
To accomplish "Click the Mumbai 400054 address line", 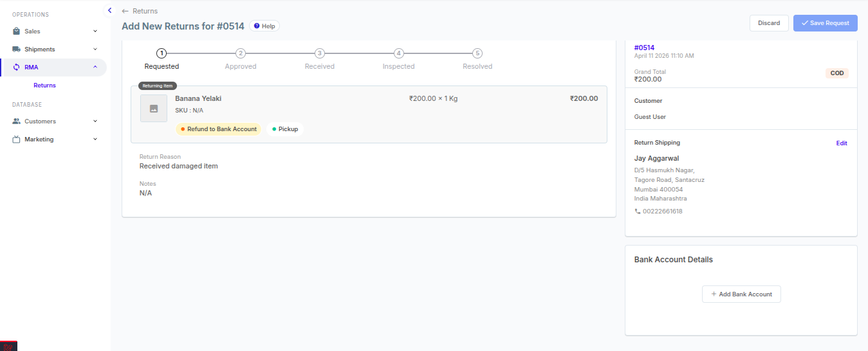I will pyautogui.click(x=658, y=190).
